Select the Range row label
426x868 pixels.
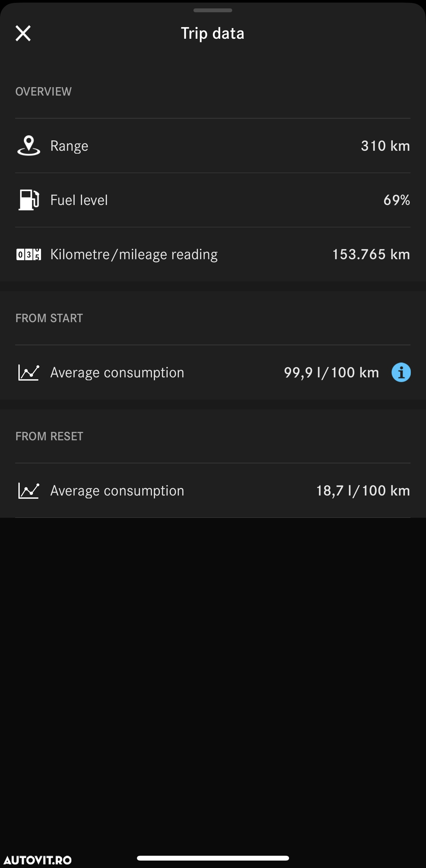tap(69, 146)
